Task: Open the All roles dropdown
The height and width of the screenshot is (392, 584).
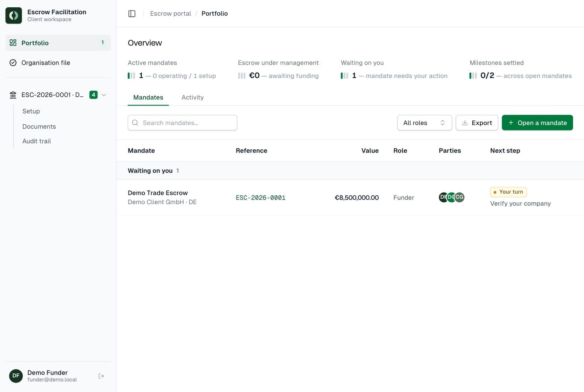Action: tap(424, 123)
